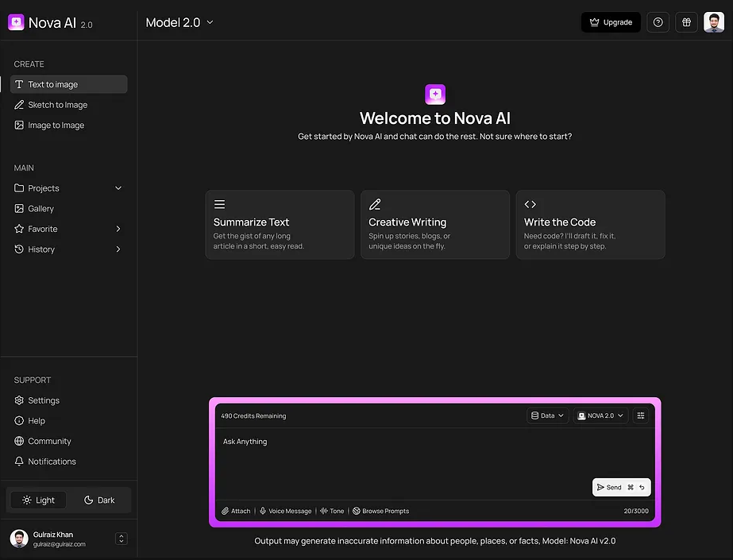Click the Image to Image picture icon
The width and height of the screenshot is (733, 560).
click(19, 126)
